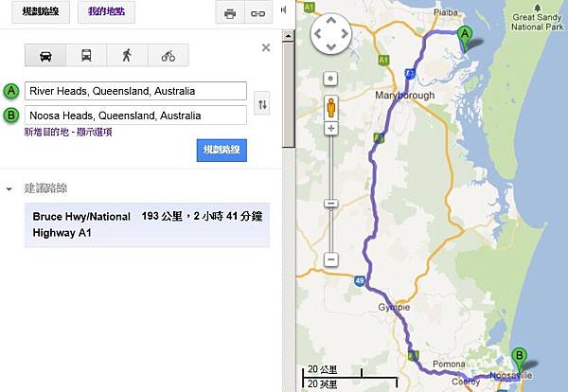Image resolution: width=568 pixels, height=392 pixels.
Task: Click the panel scrollbar thumb
Action: [x=289, y=95]
